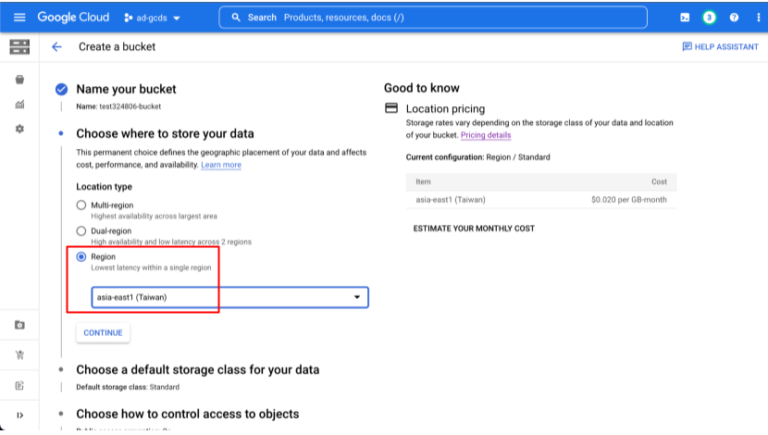Open the Monitoring chart sidebar icon
768x435 pixels.
20,104
